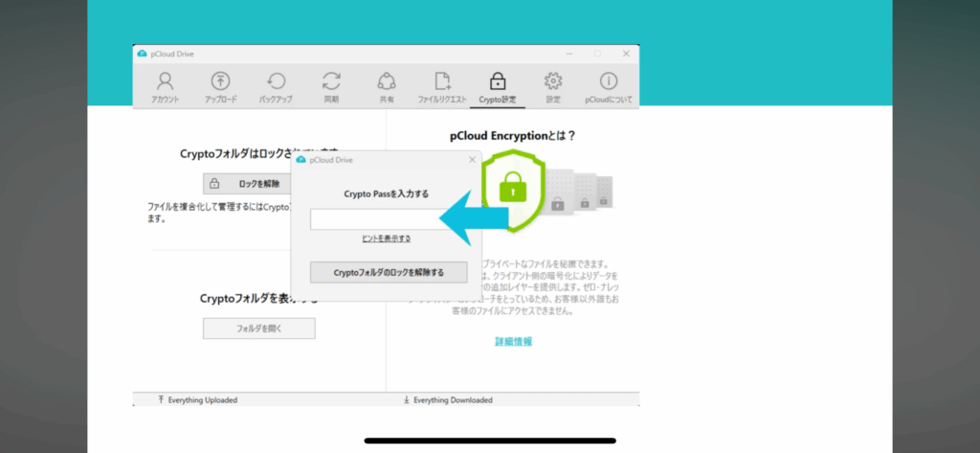The image size is (980, 453).
Task: Open the アカウント (Account) toolbar icon
Action: click(x=165, y=87)
